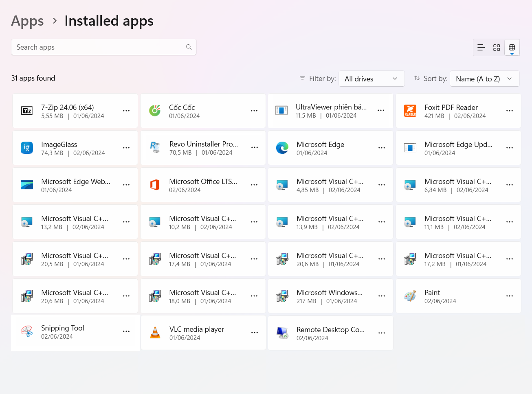Click the Foxit PDF Reader name text
Image resolution: width=532 pixels, height=394 pixels.
pos(451,107)
